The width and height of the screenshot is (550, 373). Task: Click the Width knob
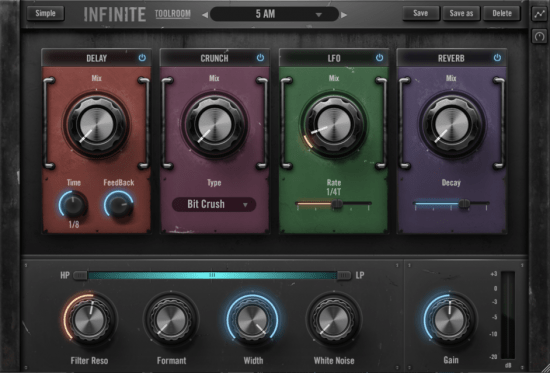tap(253, 320)
